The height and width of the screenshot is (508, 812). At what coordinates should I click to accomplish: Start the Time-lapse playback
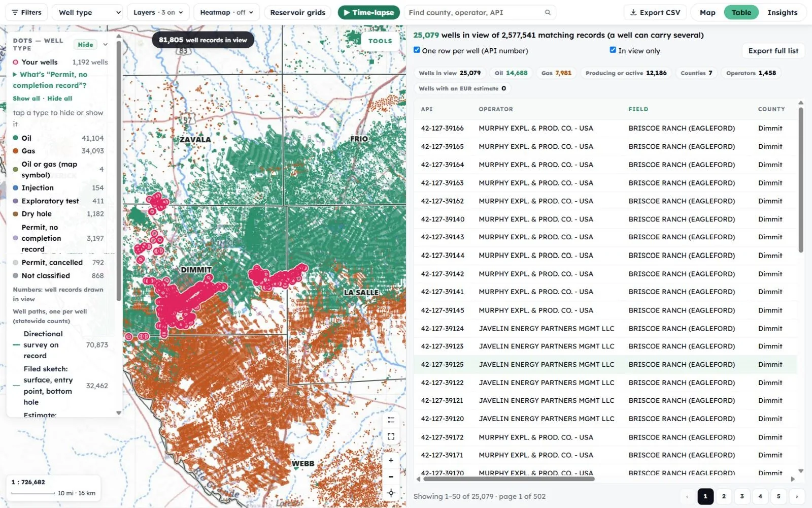tap(369, 12)
